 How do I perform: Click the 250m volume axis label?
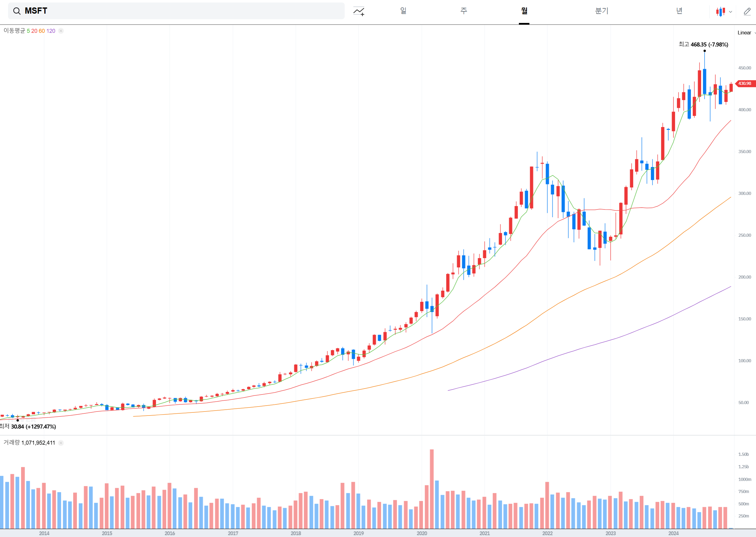tap(744, 516)
